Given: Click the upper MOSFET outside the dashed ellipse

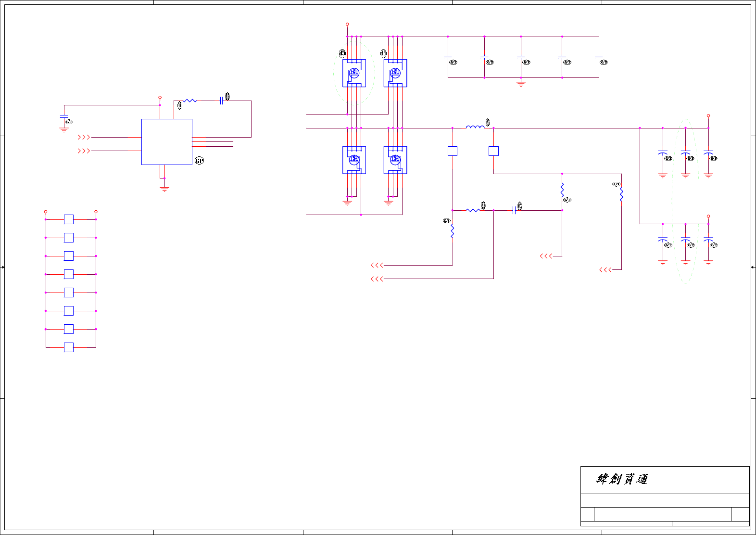Looking at the screenshot, I should click(395, 73).
